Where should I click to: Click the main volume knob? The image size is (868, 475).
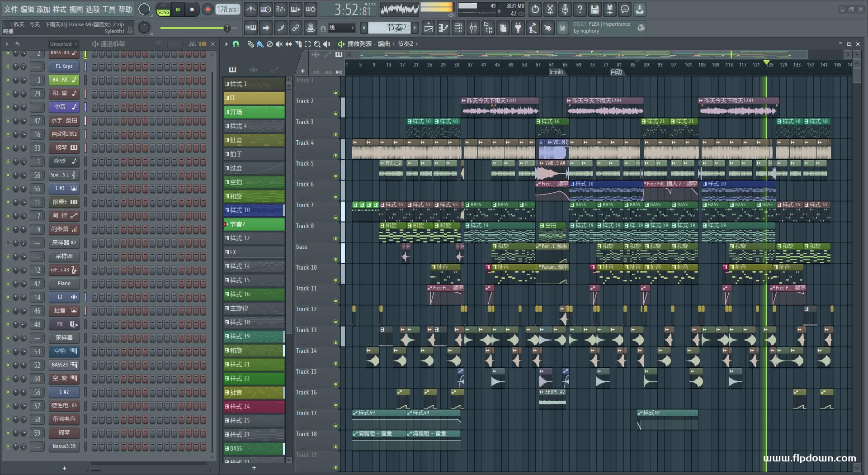pyautogui.click(x=144, y=9)
